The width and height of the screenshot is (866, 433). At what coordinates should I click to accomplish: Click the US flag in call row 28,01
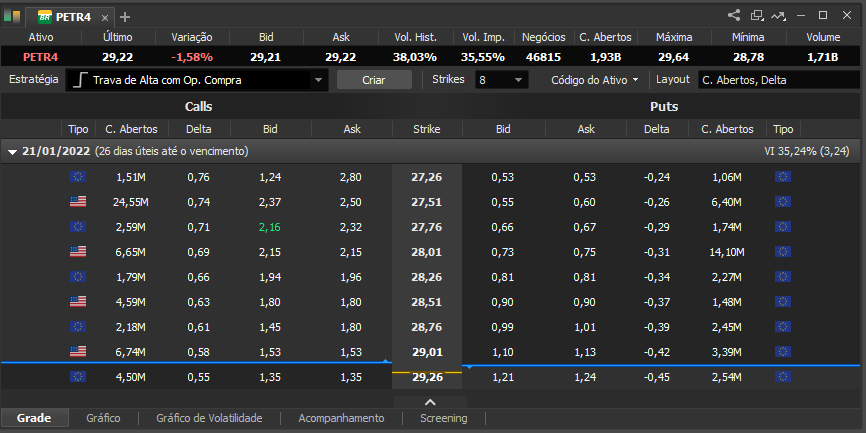click(x=78, y=252)
